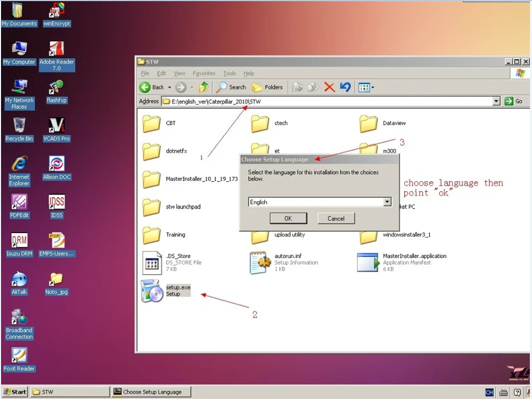Open Internet Explorer desktop icon

(x=19, y=171)
